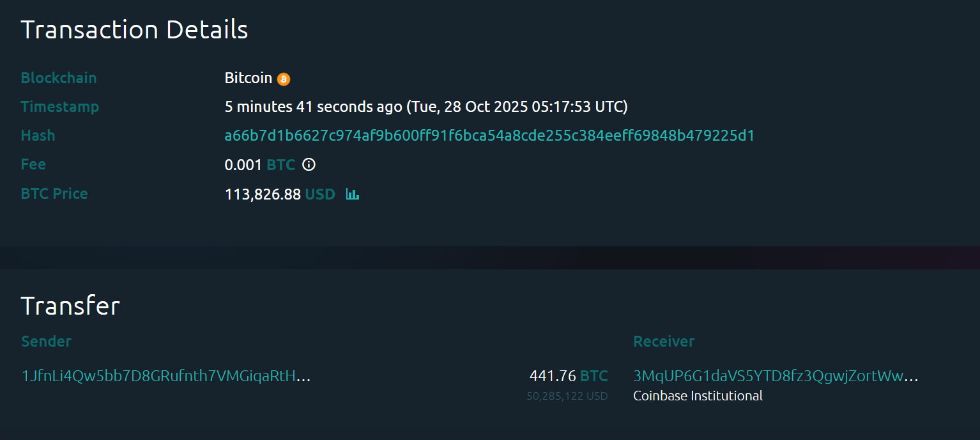Select the Transfer section heading
This screenshot has height=440, width=980.
click(70, 306)
